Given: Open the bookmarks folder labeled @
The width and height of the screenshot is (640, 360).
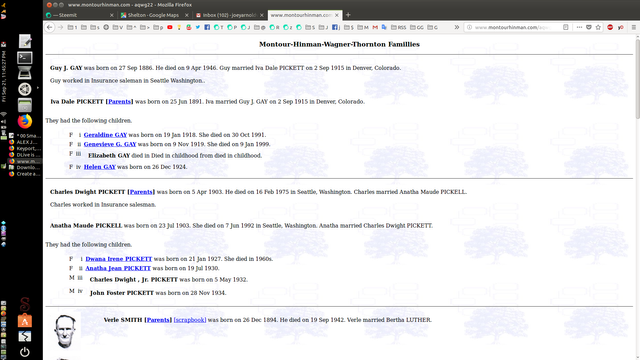Looking at the screenshot, I should pos(260,27).
